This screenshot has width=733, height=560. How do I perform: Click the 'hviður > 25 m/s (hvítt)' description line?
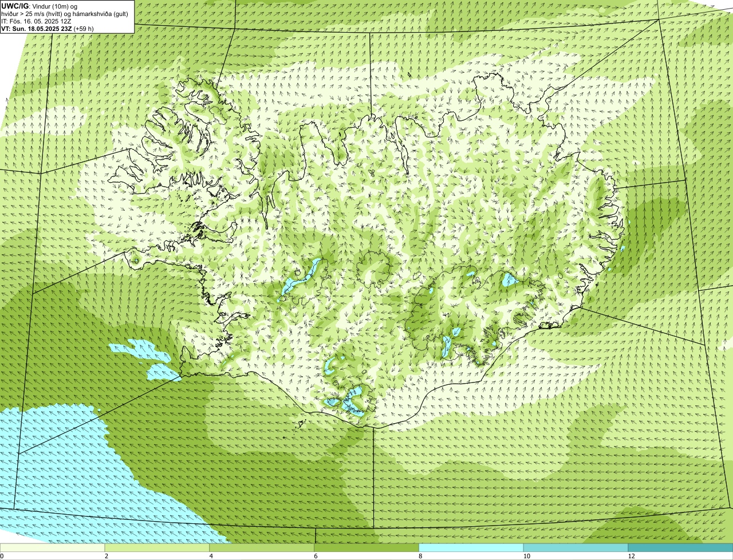[x=65, y=13]
